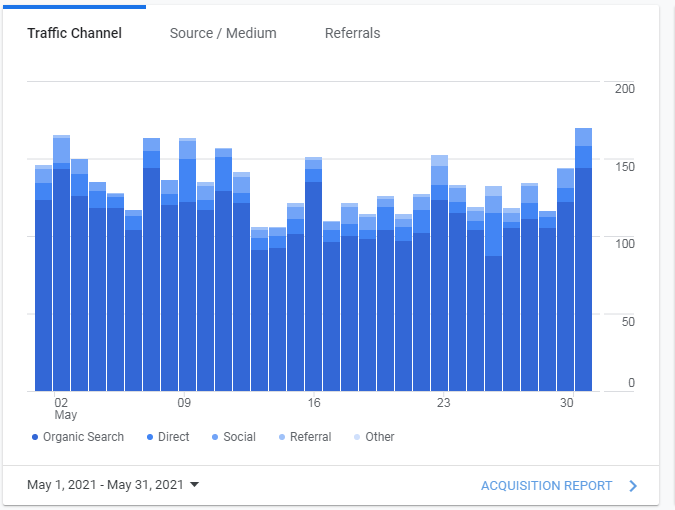Switch to the Traffic Channel tab
The height and width of the screenshot is (510, 675).
coord(74,33)
